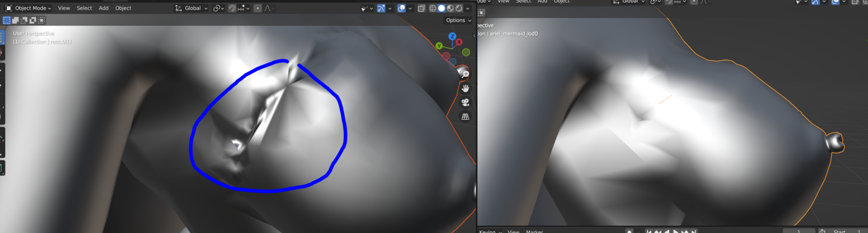Open the Options dropdown
The width and height of the screenshot is (868, 233).
point(458,20)
